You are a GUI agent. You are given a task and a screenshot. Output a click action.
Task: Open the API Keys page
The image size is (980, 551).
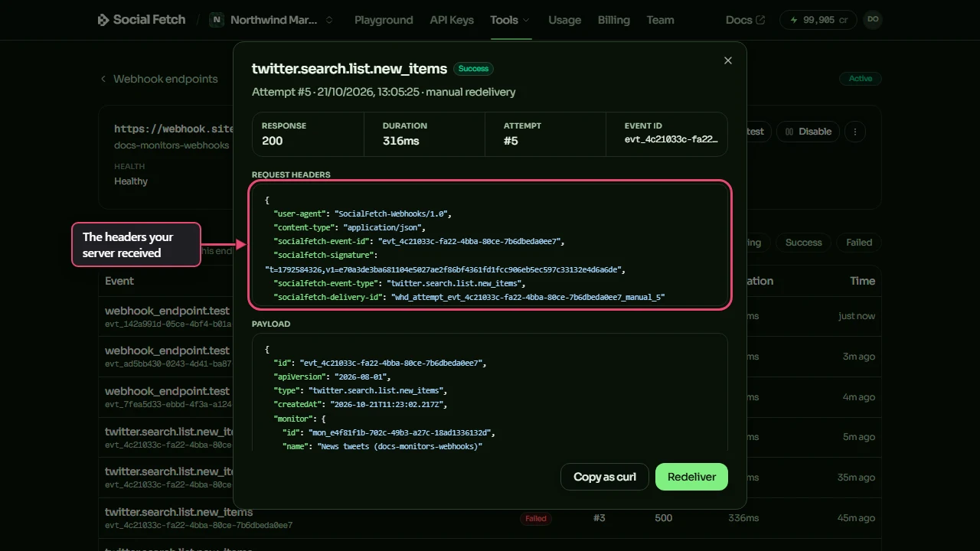pyautogui.click(x=452, y=20)
